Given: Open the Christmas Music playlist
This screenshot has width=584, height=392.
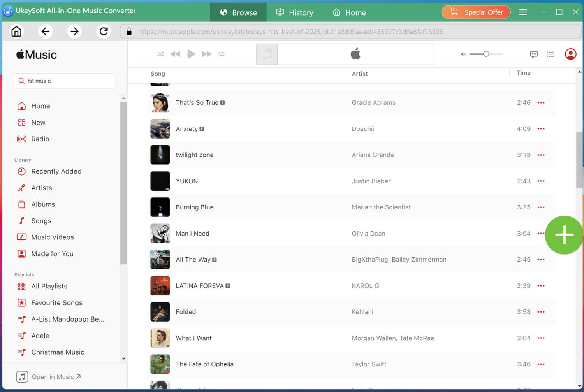Looking at the screenshot, I should click(x=51, y=352).
